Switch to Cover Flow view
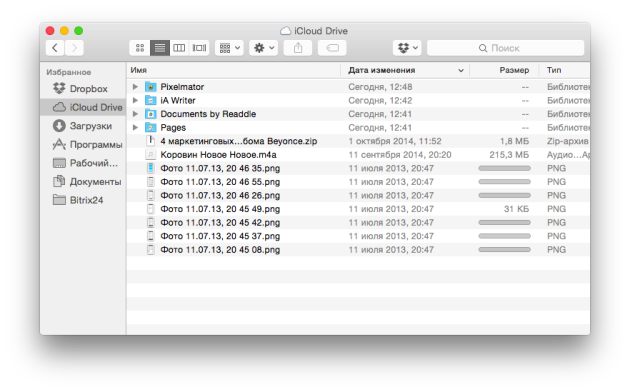Screen dimensions: 630x392 (x=199, y=48)
